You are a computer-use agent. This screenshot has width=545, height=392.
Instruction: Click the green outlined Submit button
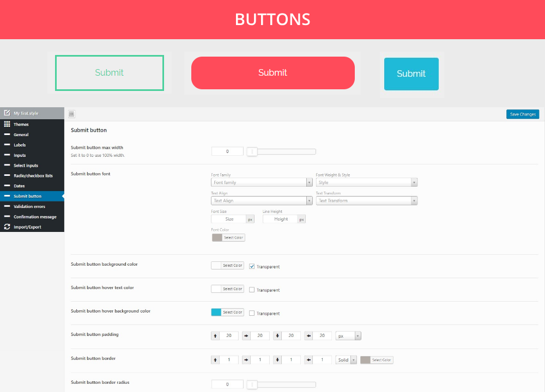click(110, 73)
